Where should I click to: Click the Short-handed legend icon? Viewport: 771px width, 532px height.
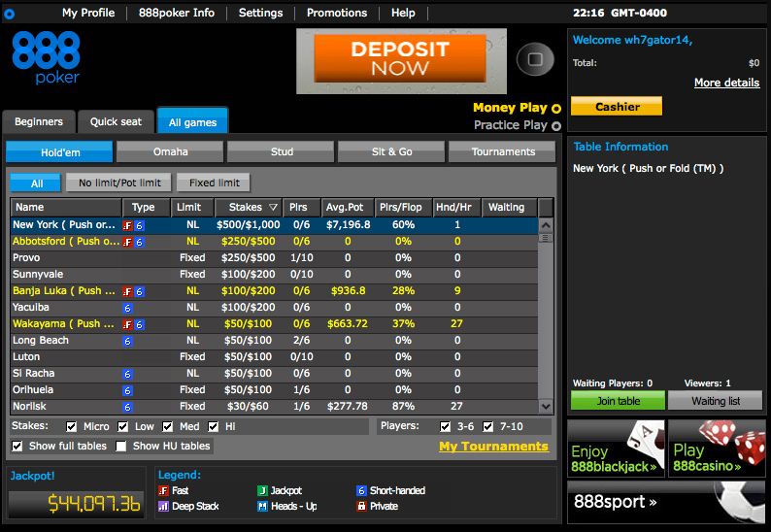point(361,490)
